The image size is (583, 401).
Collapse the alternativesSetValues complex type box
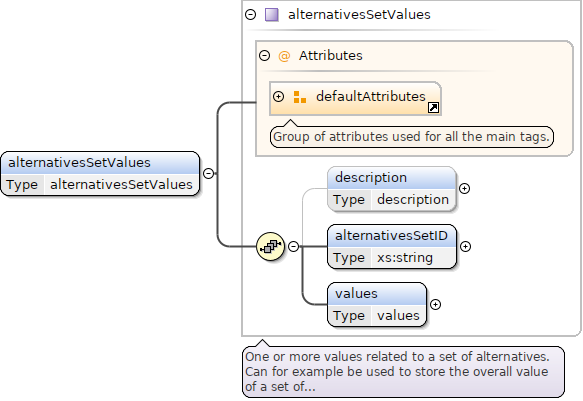251,14
